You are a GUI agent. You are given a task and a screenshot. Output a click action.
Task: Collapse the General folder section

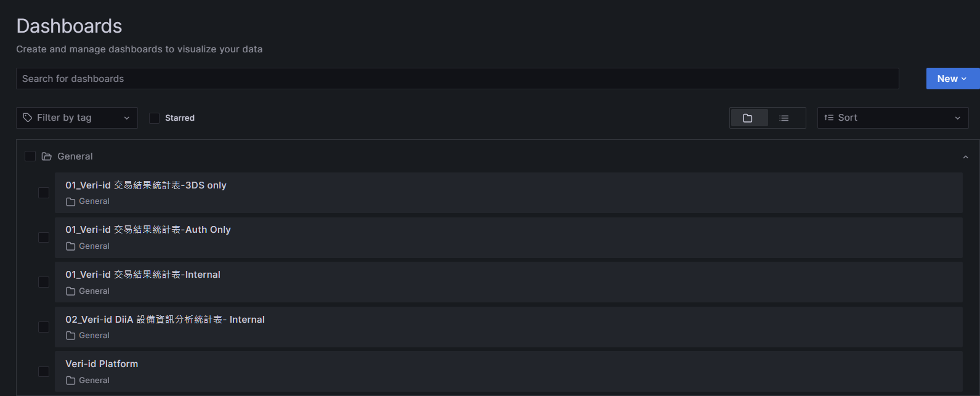pyautogui.click(x=965, y=157)
